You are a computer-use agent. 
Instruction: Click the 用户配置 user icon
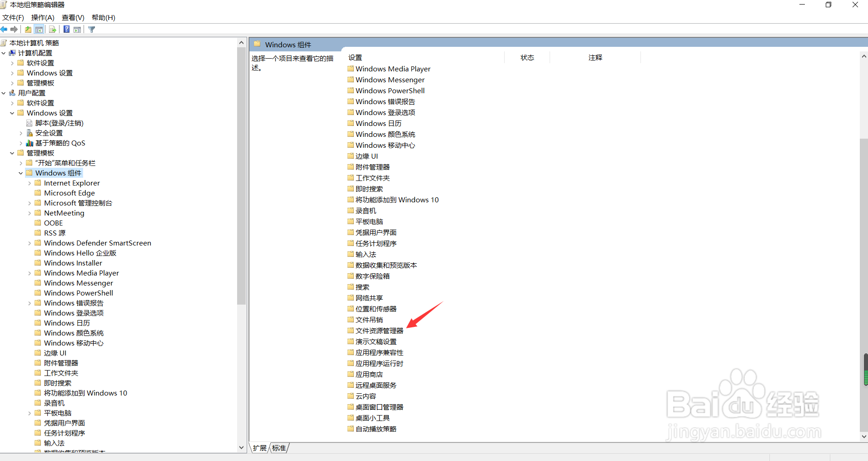point(12,93)
